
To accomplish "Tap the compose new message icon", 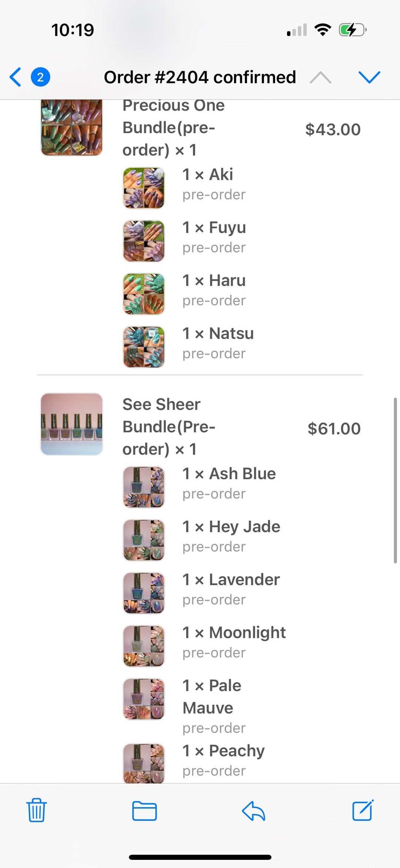I will (x=363, y=811).
